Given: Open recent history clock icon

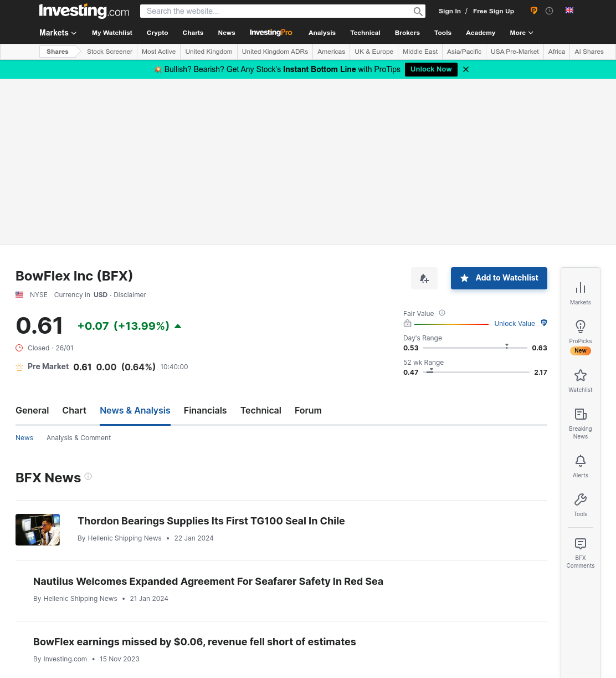Looking at the screenshot, I should point(549,11).
